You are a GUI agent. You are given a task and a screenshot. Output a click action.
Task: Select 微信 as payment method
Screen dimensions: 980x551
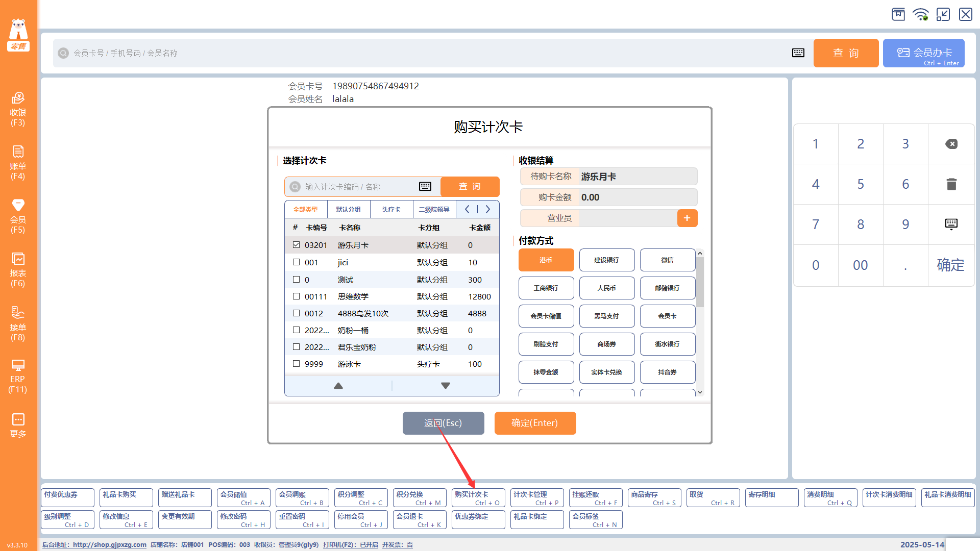coord(667,260)
